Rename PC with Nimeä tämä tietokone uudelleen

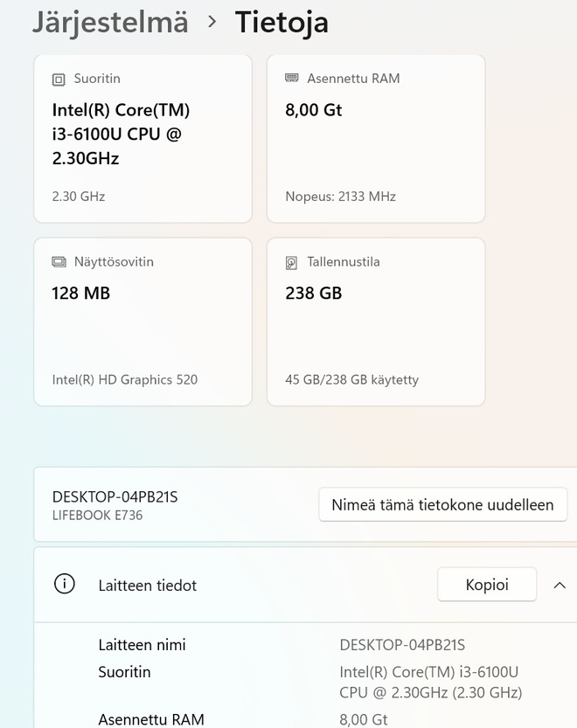click(x=442, y=504)
